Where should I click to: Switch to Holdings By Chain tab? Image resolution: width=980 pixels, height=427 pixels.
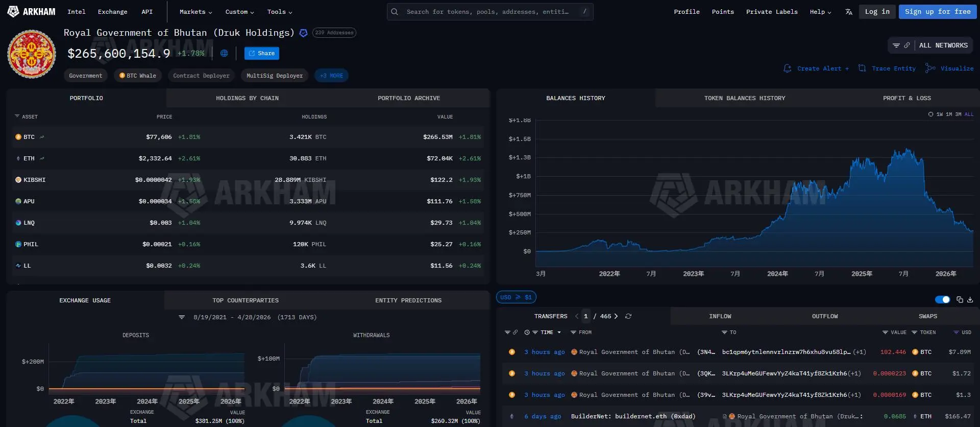click(247, 98)
